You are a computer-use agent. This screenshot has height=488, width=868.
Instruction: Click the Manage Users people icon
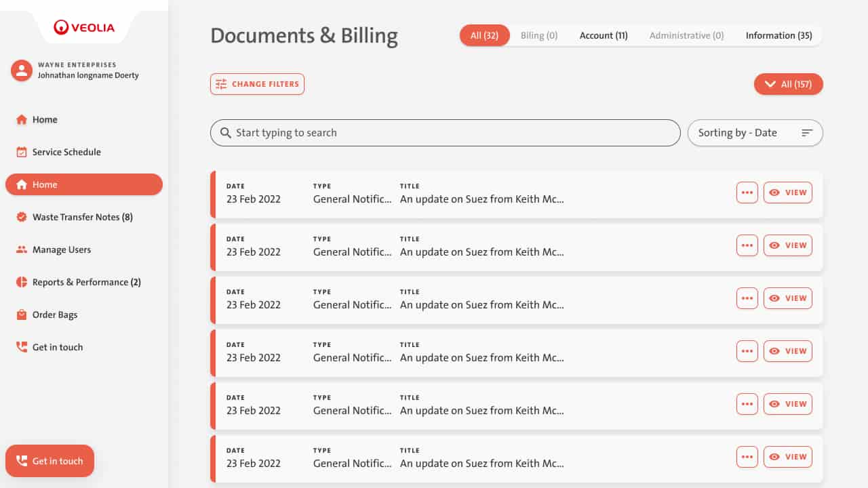pyautogui.click(x=22, y=250)
